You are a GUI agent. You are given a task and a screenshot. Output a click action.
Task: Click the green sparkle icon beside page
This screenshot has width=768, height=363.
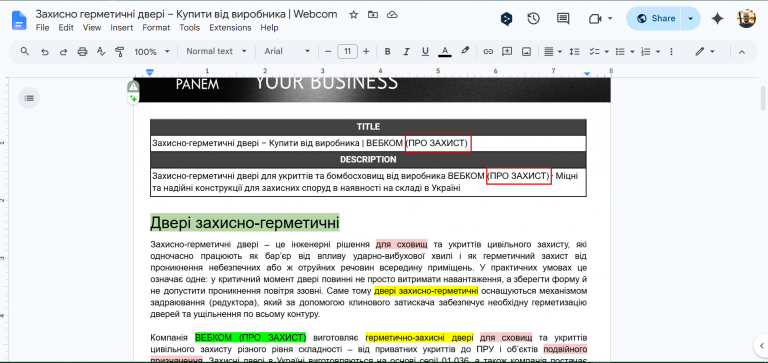click(x=133, y=99)
